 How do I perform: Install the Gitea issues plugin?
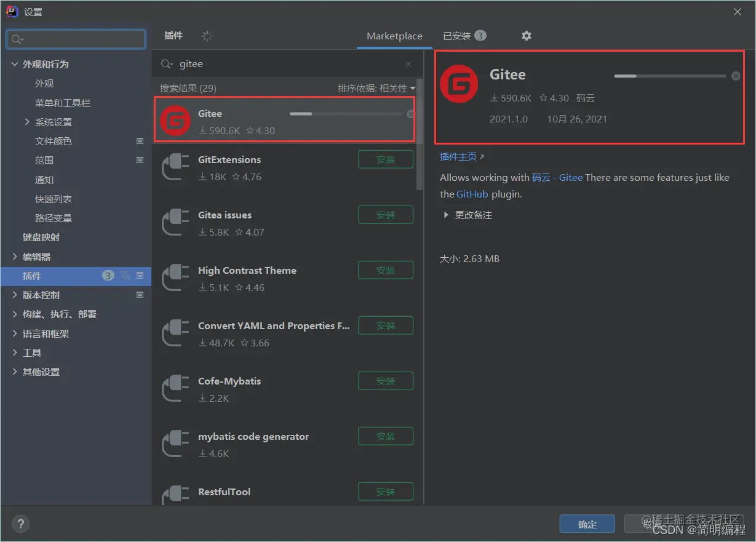[386, 215]
